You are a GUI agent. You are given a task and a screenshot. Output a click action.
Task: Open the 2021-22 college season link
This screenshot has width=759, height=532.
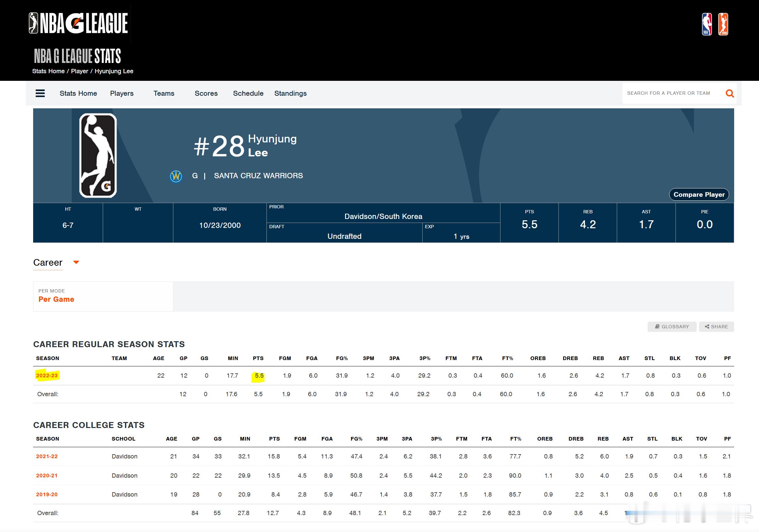pyautogui.click(x=47, y=456)
